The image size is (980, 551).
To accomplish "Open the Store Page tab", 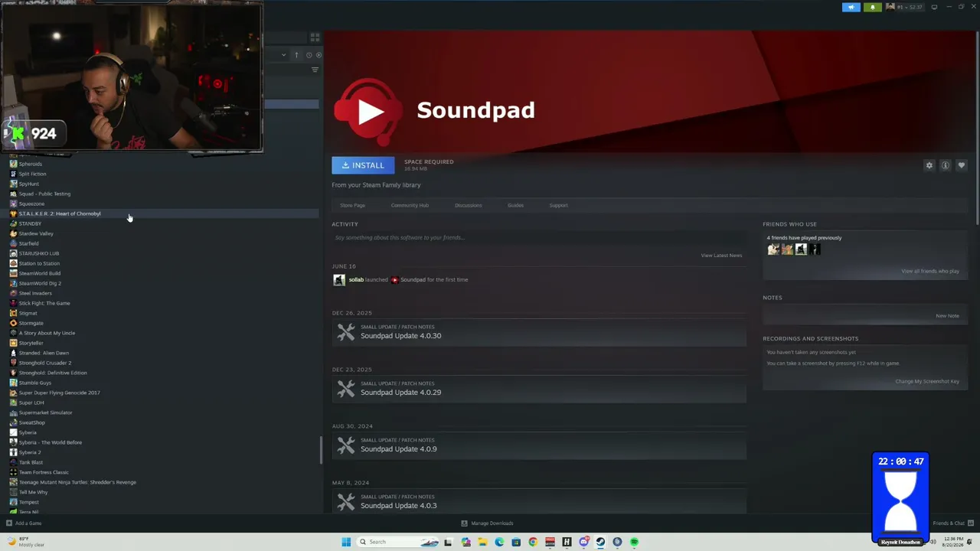I will [352, 205].
